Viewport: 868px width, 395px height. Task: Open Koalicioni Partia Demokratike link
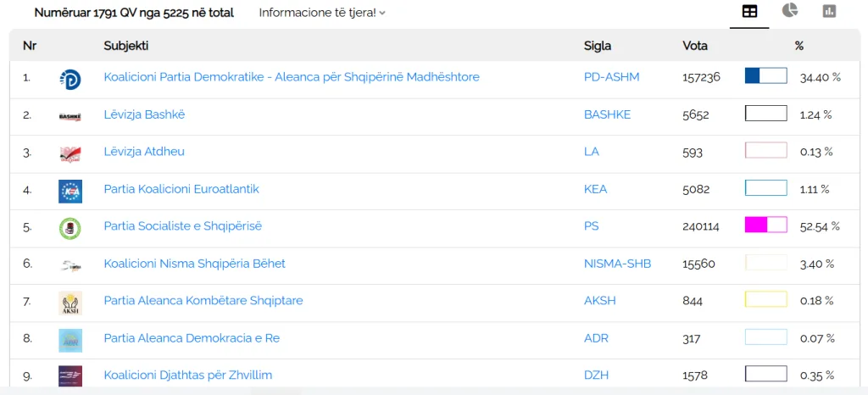tap(292, 77)
